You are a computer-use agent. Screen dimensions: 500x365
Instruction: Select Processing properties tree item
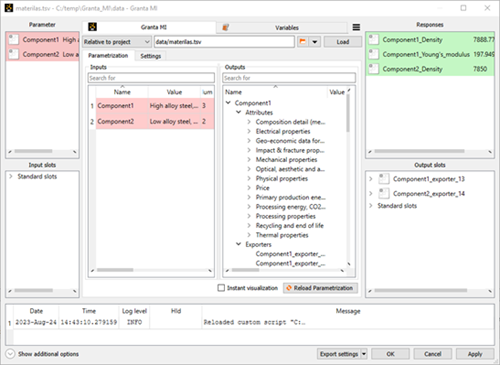(x=285, y=216)
